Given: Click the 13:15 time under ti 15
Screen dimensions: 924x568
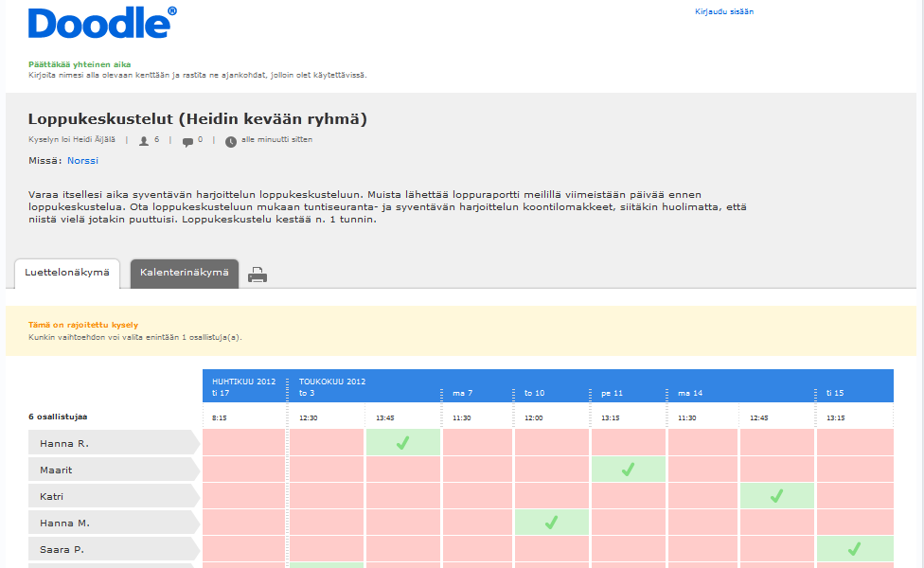Looking at the screenshot, I should (835, 417).
